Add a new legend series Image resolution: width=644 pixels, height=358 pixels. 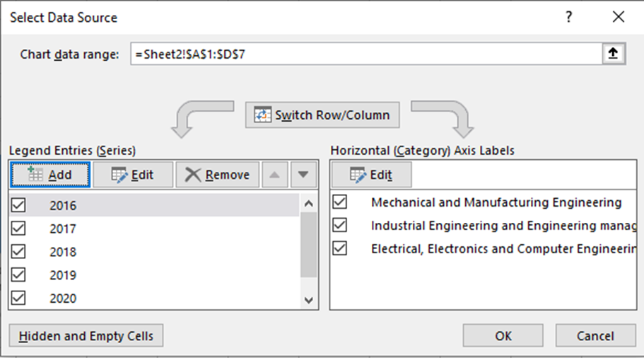point(49,175)
